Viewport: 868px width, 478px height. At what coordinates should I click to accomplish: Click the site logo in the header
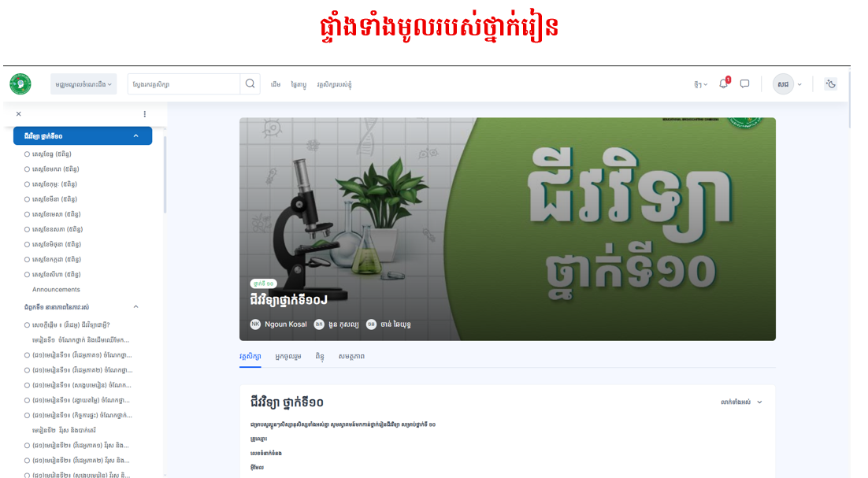pos(20,84)
